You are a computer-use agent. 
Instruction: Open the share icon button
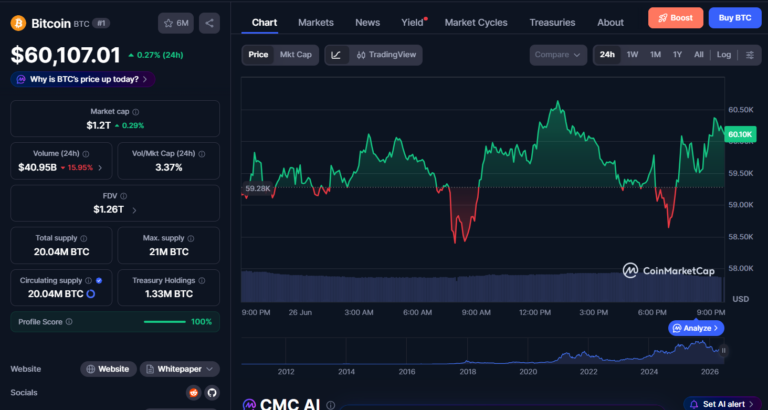[x=209, y=23]
